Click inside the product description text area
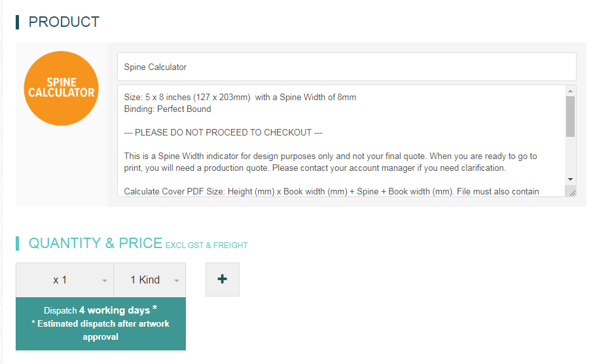 (x=341, y=141)
